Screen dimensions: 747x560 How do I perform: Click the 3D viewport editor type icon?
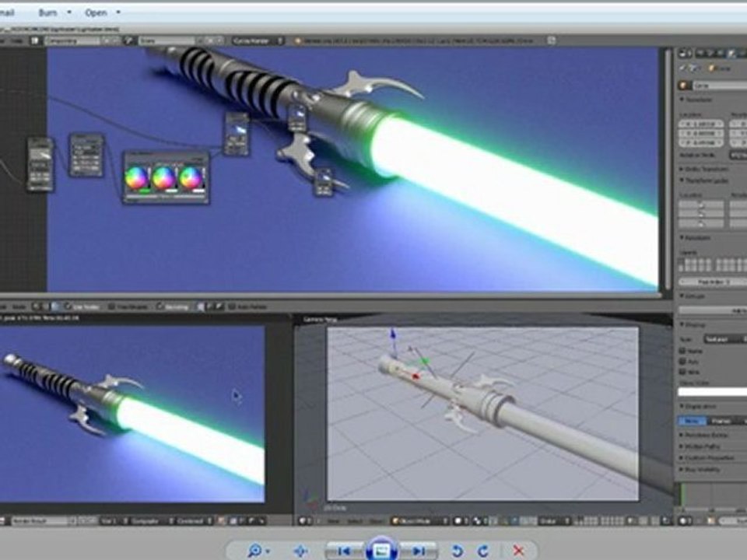pyautogui.click(x=305, y=521)
